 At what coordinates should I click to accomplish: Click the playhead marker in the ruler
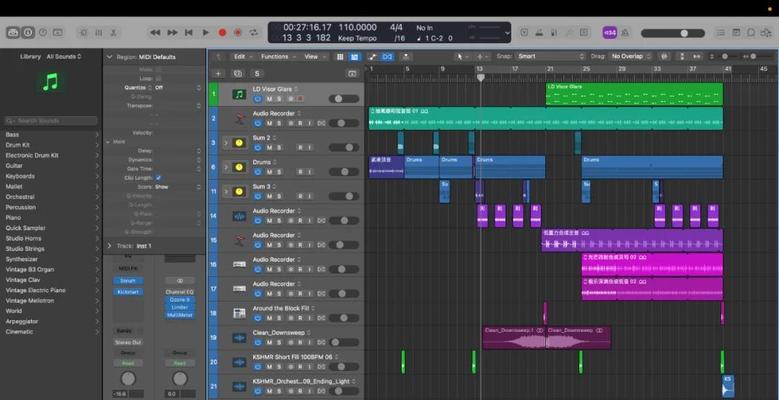(x=480, y=78)
